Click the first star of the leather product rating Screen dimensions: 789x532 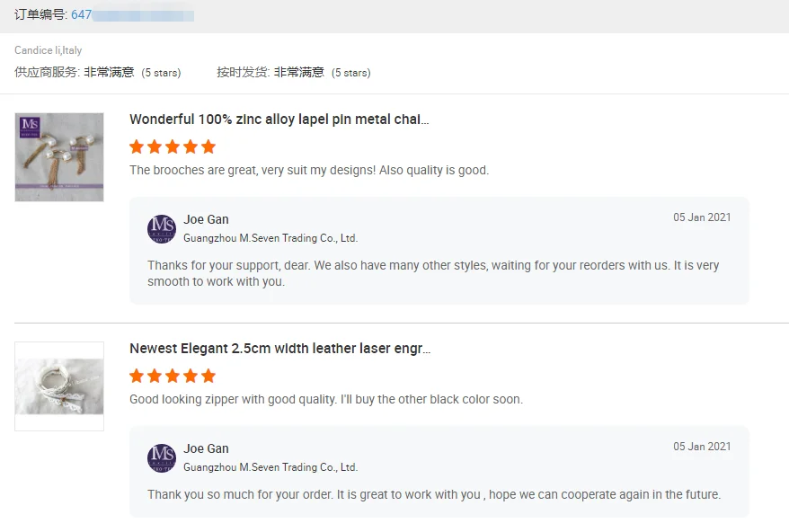click(137, 376)
